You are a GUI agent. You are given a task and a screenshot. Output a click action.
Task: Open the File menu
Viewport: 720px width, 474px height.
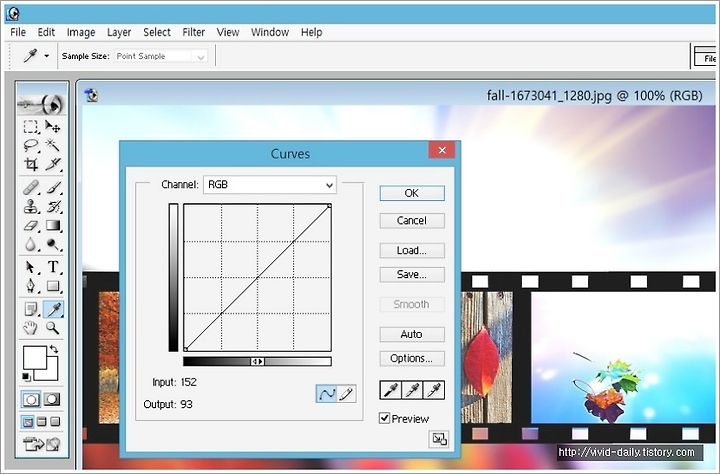pos(18,32)
